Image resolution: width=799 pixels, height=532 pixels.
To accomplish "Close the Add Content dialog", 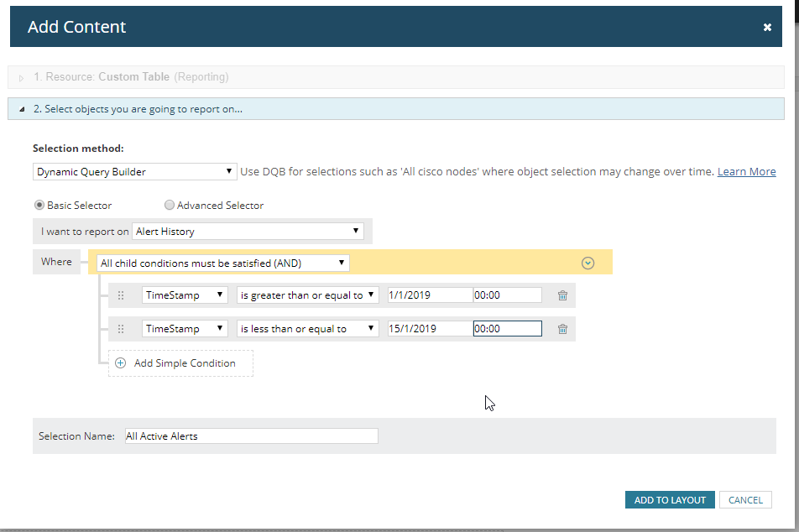I will (x=766, y=26).
